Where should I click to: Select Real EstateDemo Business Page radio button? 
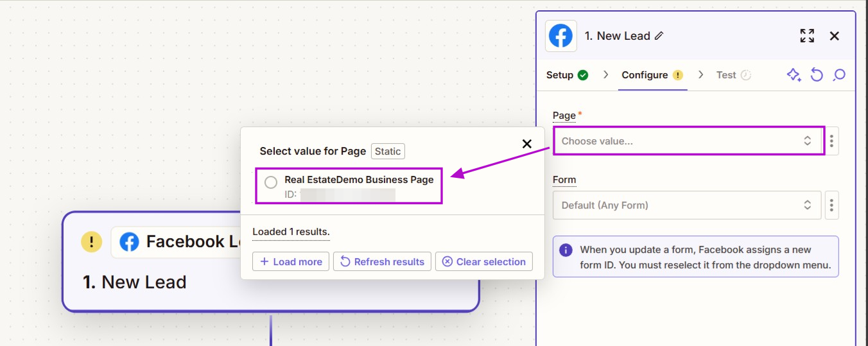point(271,182)
